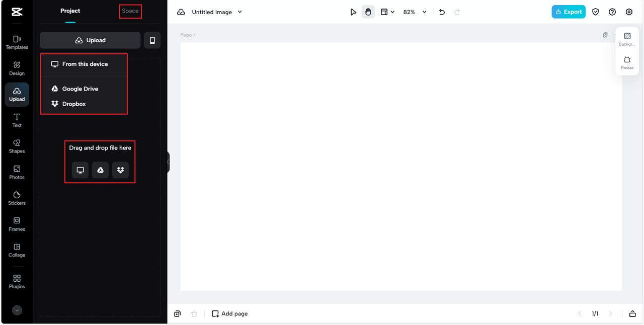Image resolution: width=644 pixels, height=325 pixels.
Task: Click the upload from phone icon
Action: point(152,40)
